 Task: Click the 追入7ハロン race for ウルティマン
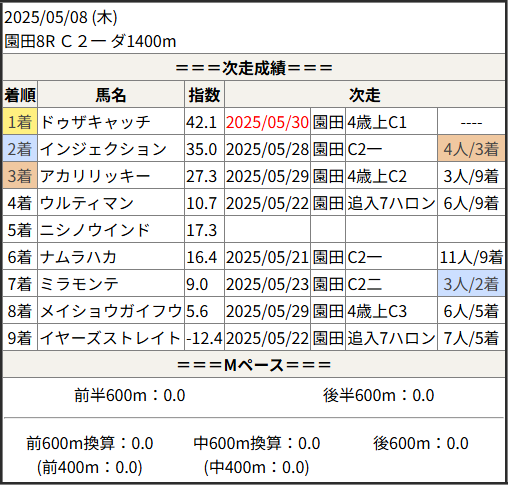(x=391, y=203)
